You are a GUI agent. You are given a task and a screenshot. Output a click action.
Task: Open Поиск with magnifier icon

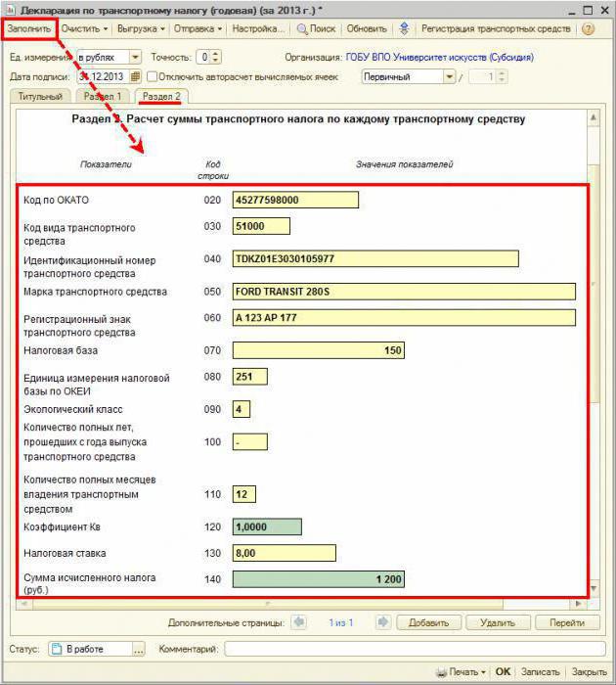[x=316, y=28]
